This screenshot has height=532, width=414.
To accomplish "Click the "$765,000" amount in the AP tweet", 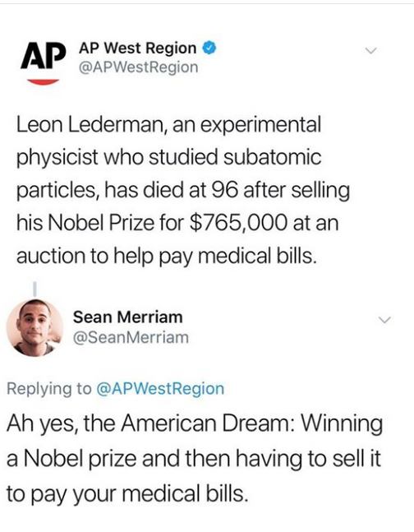I will [237, 224].
